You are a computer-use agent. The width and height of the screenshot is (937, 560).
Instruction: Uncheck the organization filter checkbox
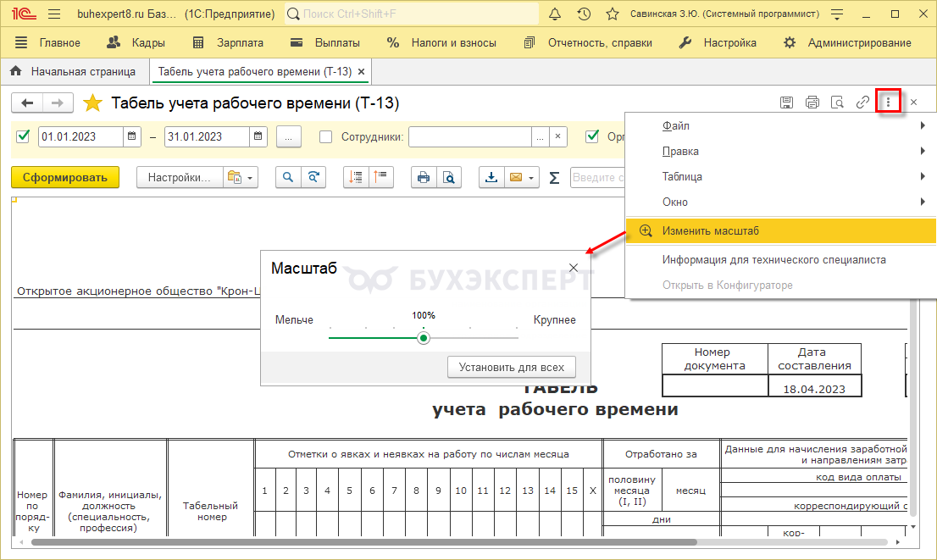(x=592, y=136)
